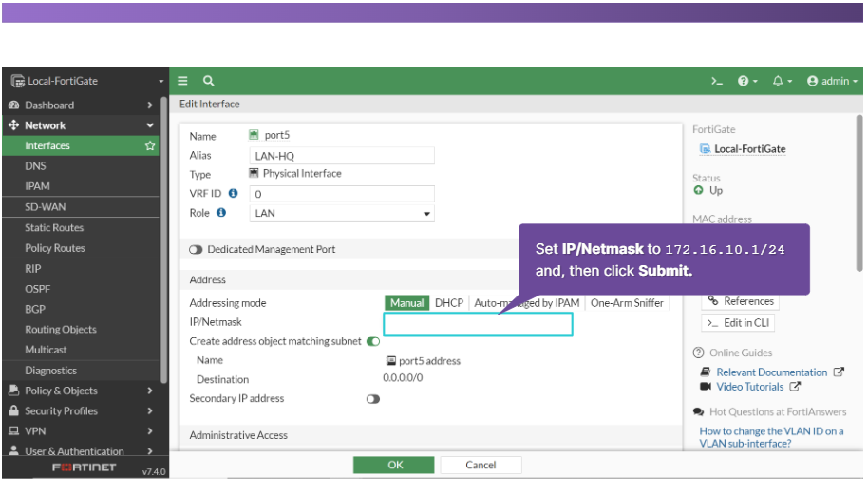Open the VLAN ID FortiAnswers question link

coord(771,437)
